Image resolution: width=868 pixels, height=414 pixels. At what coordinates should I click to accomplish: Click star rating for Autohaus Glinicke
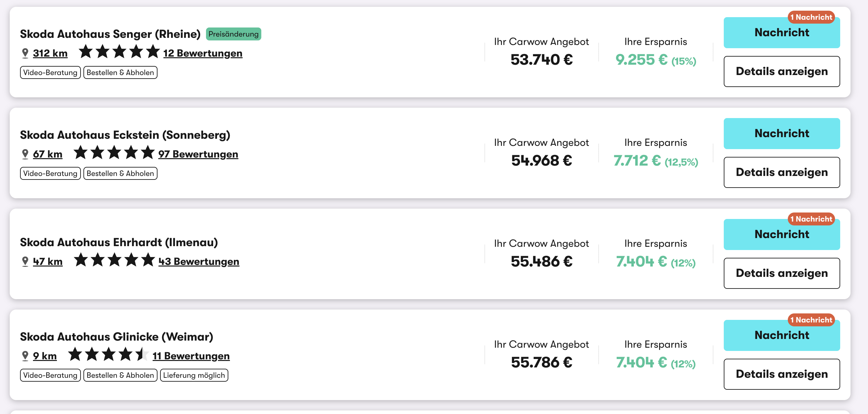(x=108, y=355)
